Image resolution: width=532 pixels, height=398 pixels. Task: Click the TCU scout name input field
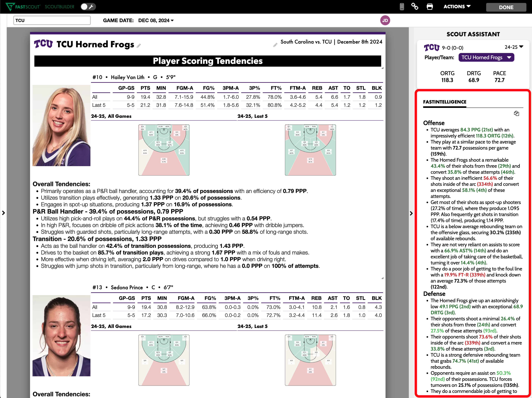(x=52, y=20)
